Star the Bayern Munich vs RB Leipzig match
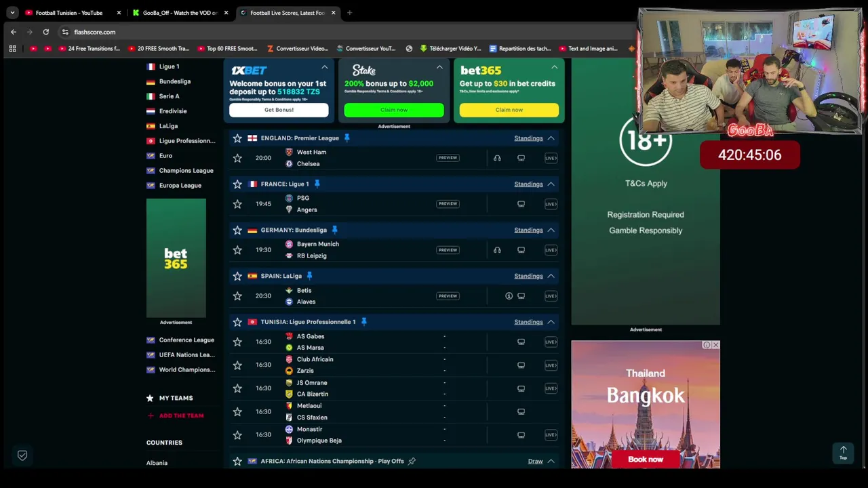Image resolution: width=868 pixels, height=488 pixels. coord(237,250)
